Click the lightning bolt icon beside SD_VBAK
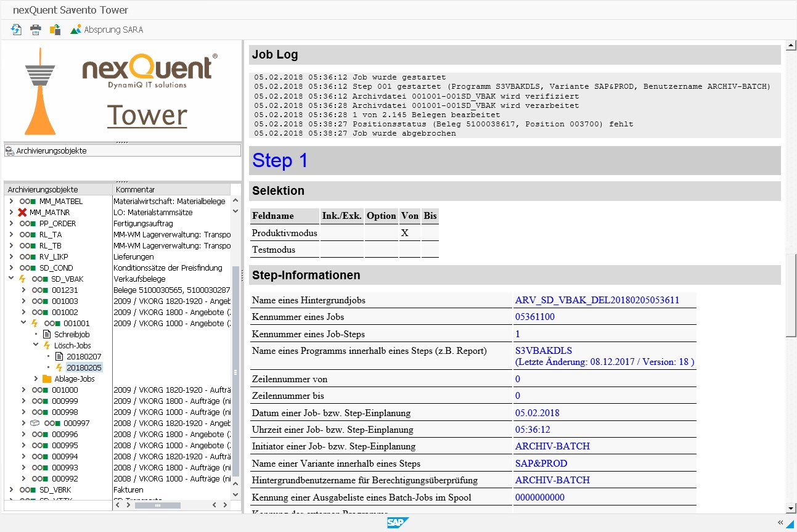Image resolution: width=797 pixels, height=532 pixels. point(23,279)
